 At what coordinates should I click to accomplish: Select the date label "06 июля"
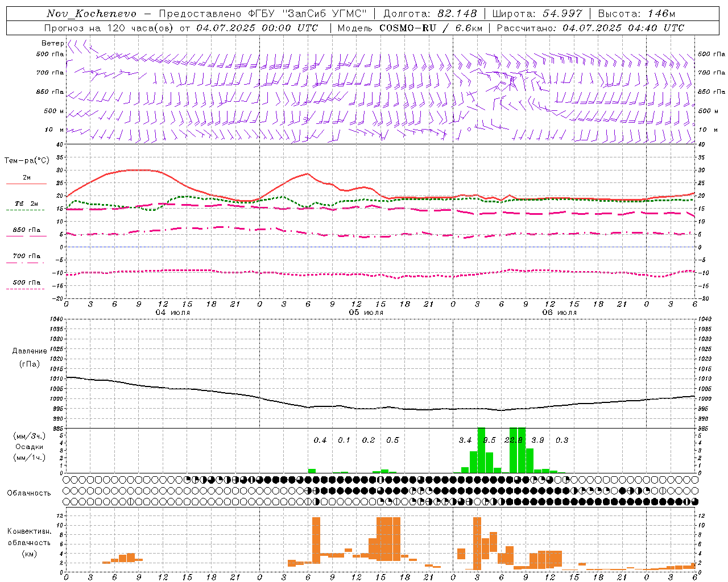(560, 313)
